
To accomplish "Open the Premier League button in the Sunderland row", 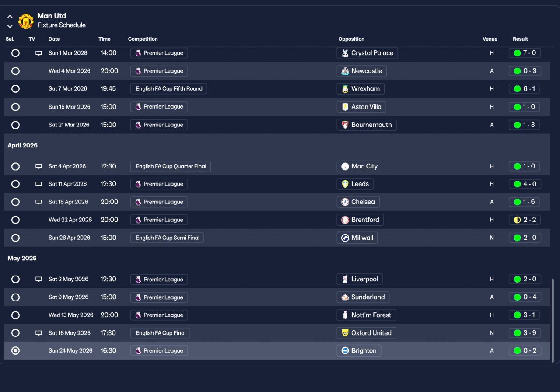I will pos(159,297).
